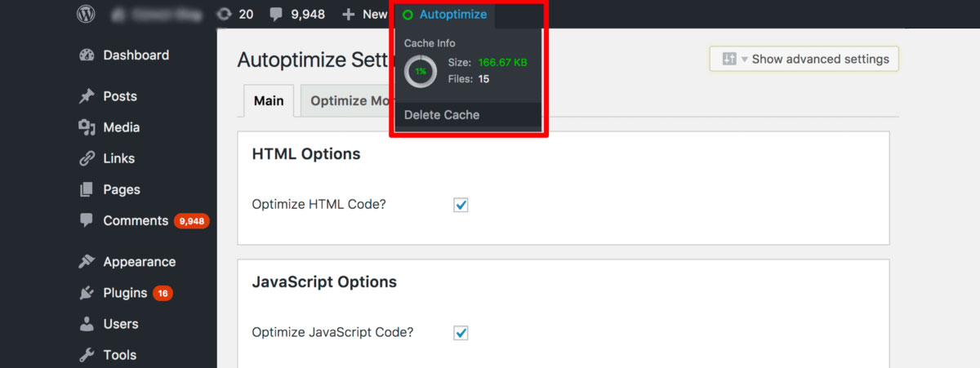Click the Optimize HTML Code? label
The image size is (980, 368).
(318, 204)
